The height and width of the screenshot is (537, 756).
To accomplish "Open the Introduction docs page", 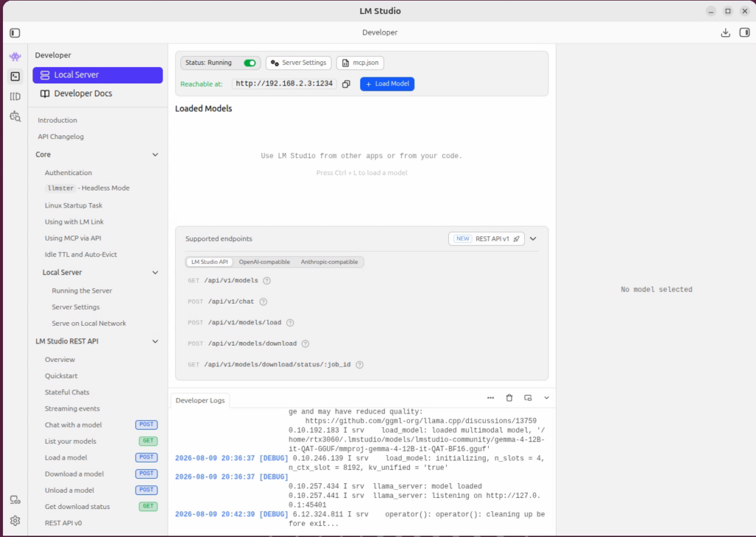I will (58, 120).
